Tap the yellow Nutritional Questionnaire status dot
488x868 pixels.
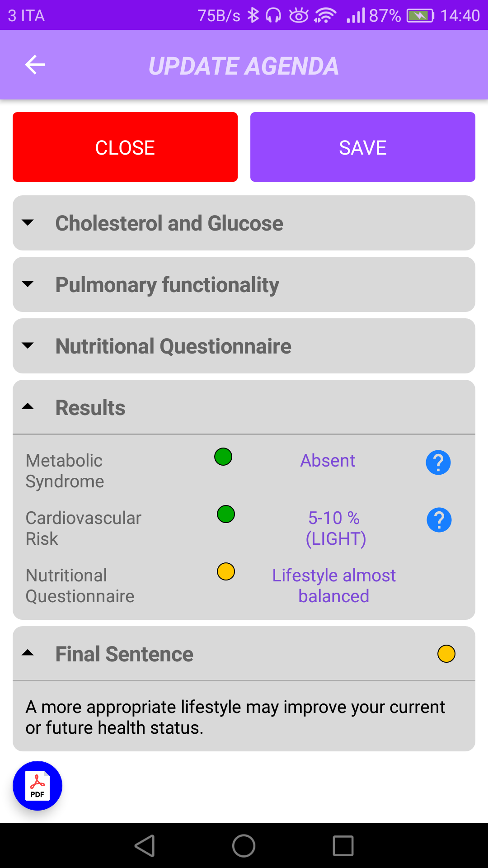coord(226,571)
